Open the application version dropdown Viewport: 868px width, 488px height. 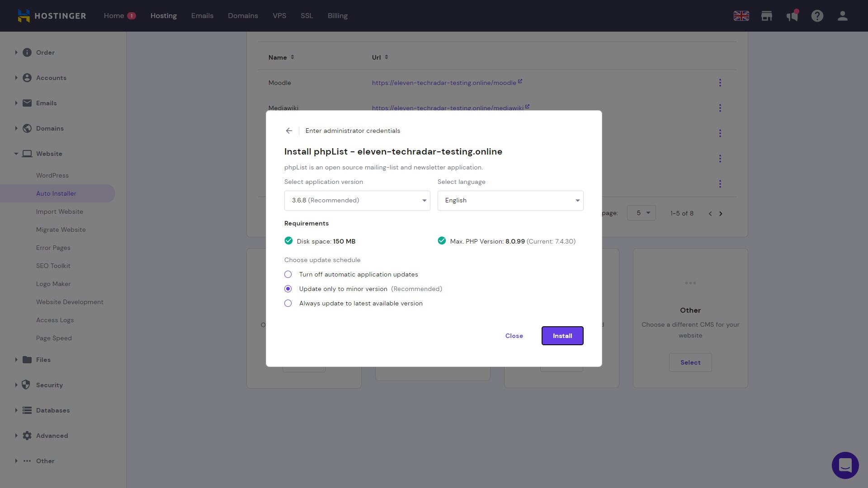pyautogui.click(x=357, y=201)
